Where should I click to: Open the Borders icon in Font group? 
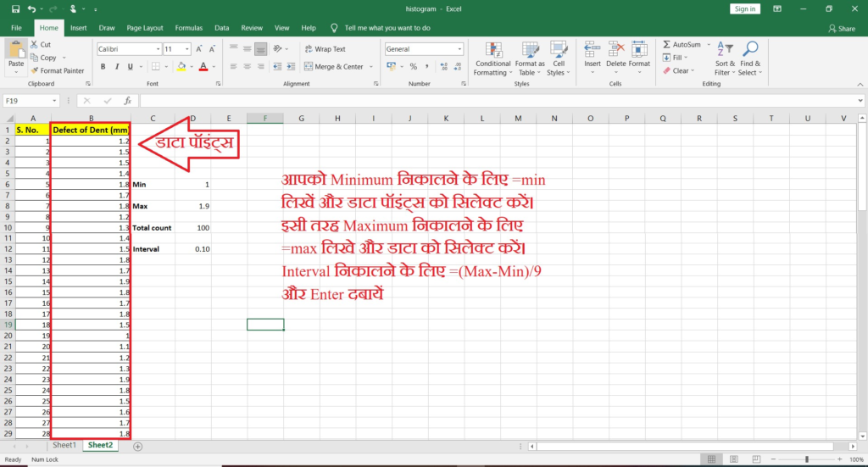[x=156, y=67]
